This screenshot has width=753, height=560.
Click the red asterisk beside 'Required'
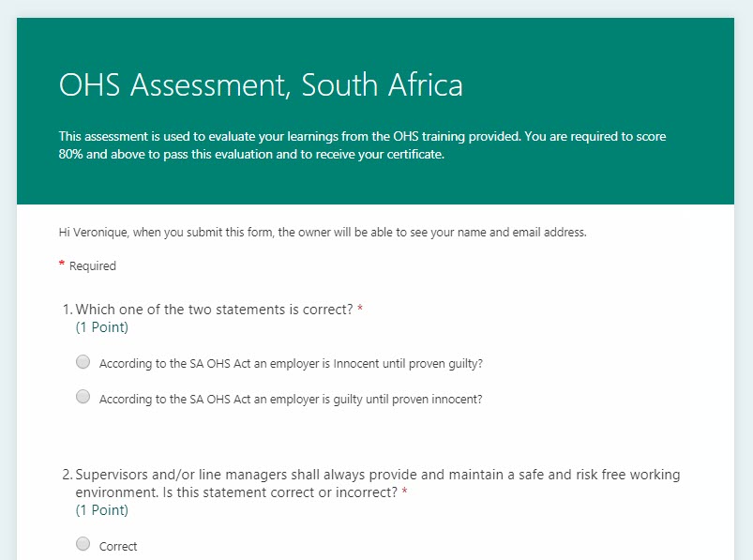coord(62,265)
